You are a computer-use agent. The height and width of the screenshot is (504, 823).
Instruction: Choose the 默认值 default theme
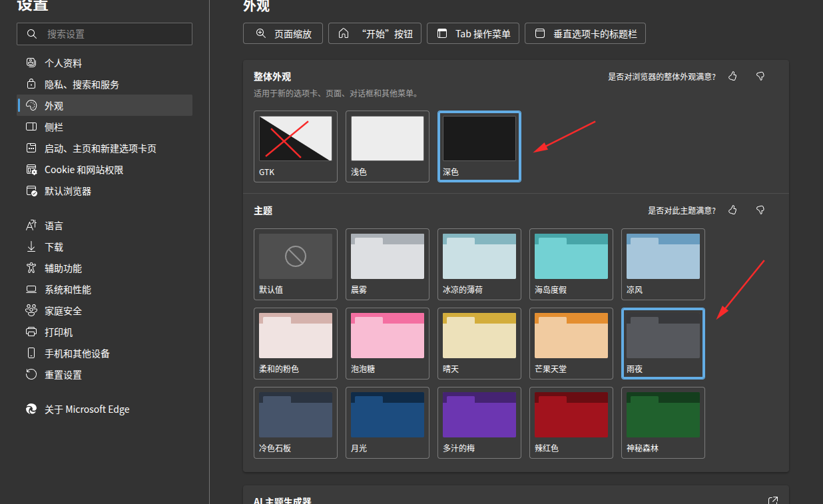point(296,264)
